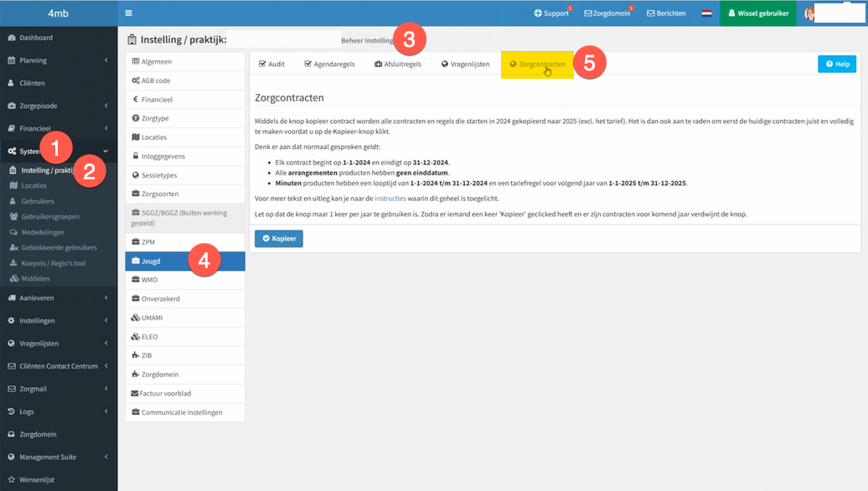868x491 pixels.
Task: Click the Wissel gebruiker button
Action: point(758,13)
